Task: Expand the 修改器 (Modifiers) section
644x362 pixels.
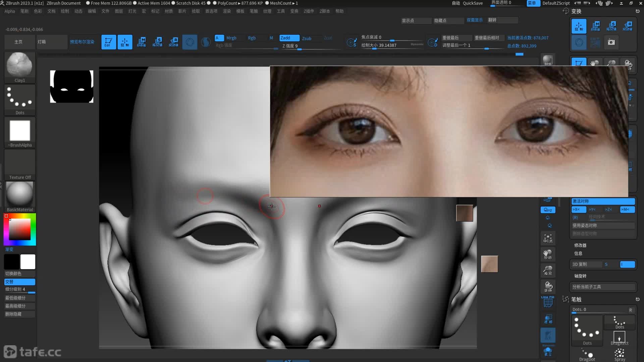Action: click(x=580, y=245)
